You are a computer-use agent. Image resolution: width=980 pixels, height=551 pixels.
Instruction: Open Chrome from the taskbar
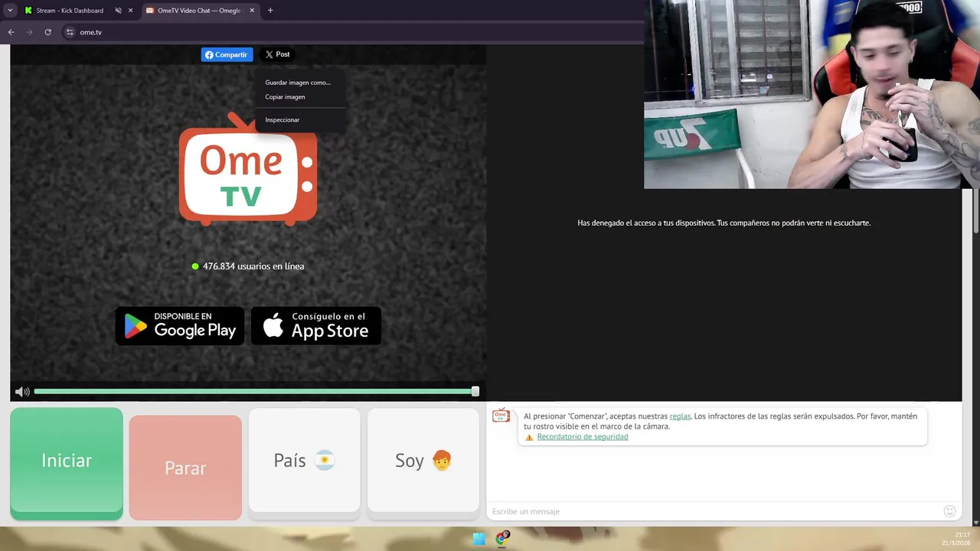502,539
